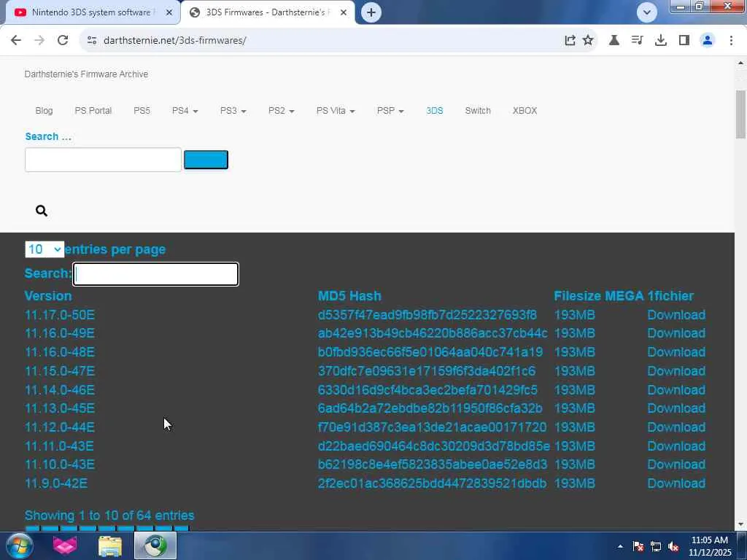747x560 pixels.
Task: Go back using the browser back arrow
Action: click(x=16, y=40)
